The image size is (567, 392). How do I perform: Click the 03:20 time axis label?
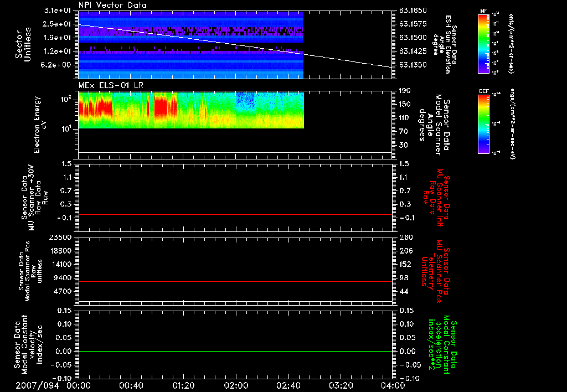(x=341, y=385)
